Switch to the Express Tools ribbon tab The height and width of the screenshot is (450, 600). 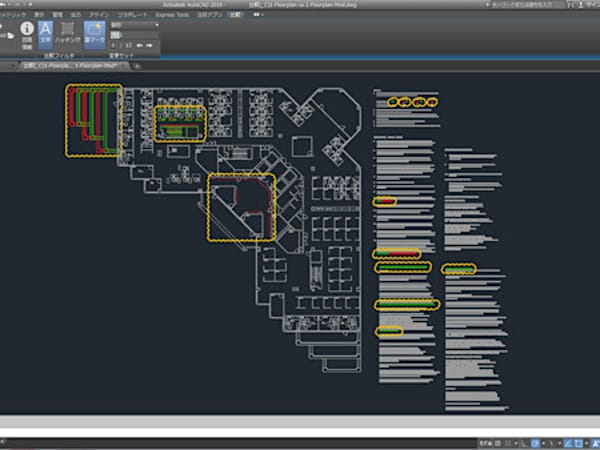[x=170, y=16]
